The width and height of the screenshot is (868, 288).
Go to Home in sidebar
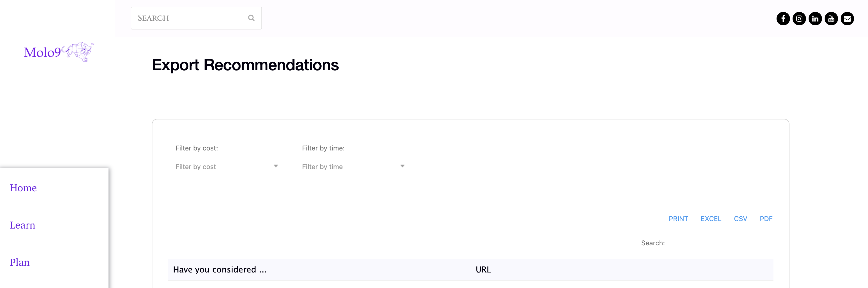23,188
